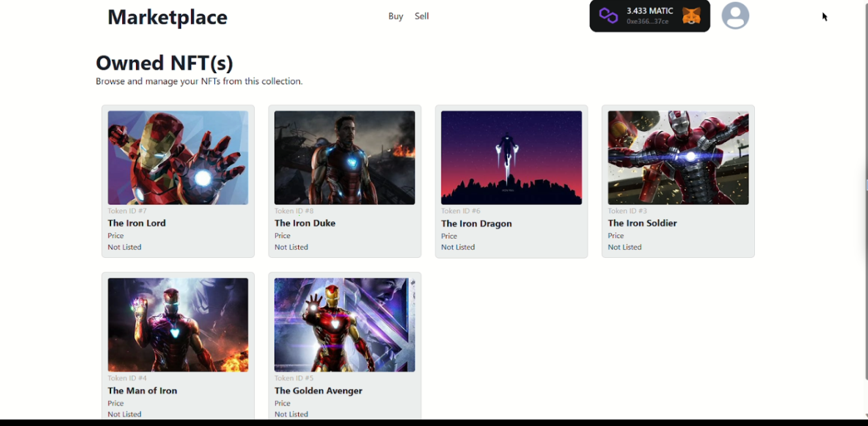Image resolution: width=868 pixels, height=426 pixels.
Task: Click Token ID #8 label
Action: (x=294, y=211)
